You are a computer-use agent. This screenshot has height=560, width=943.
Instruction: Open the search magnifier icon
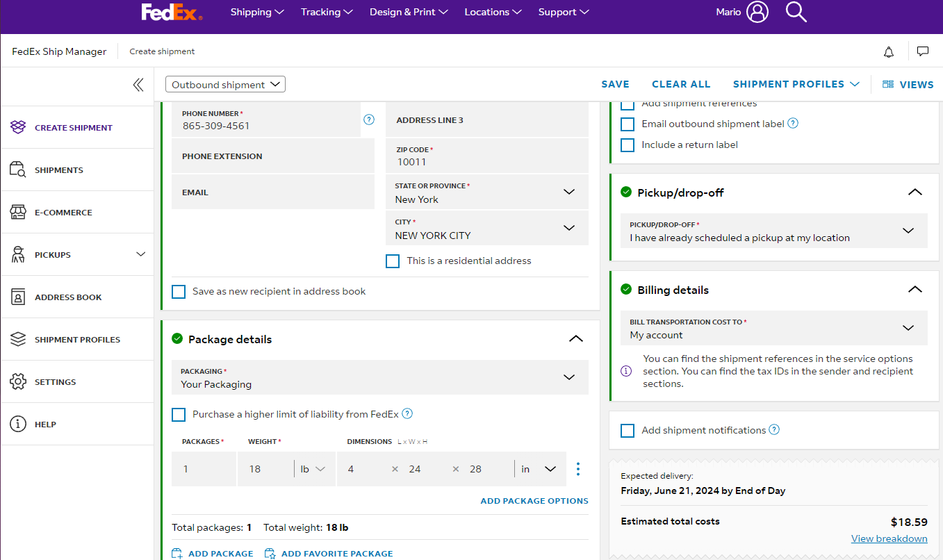[x=796, y=12]
